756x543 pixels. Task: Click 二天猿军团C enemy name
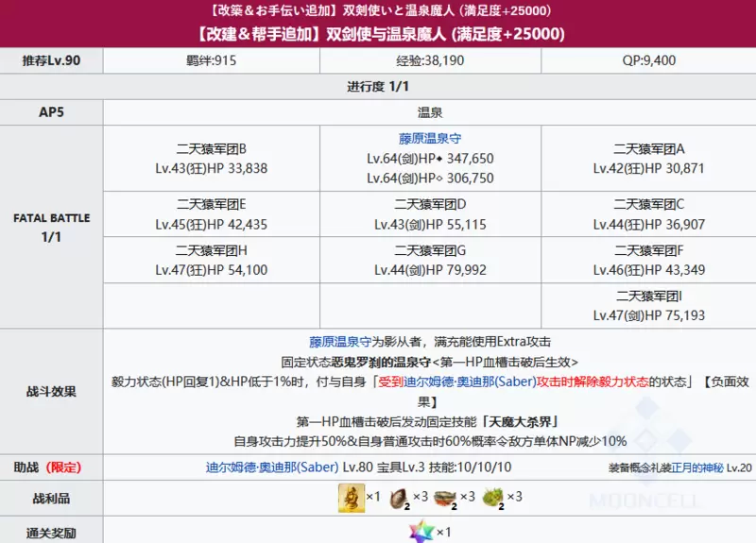point(648,204)
